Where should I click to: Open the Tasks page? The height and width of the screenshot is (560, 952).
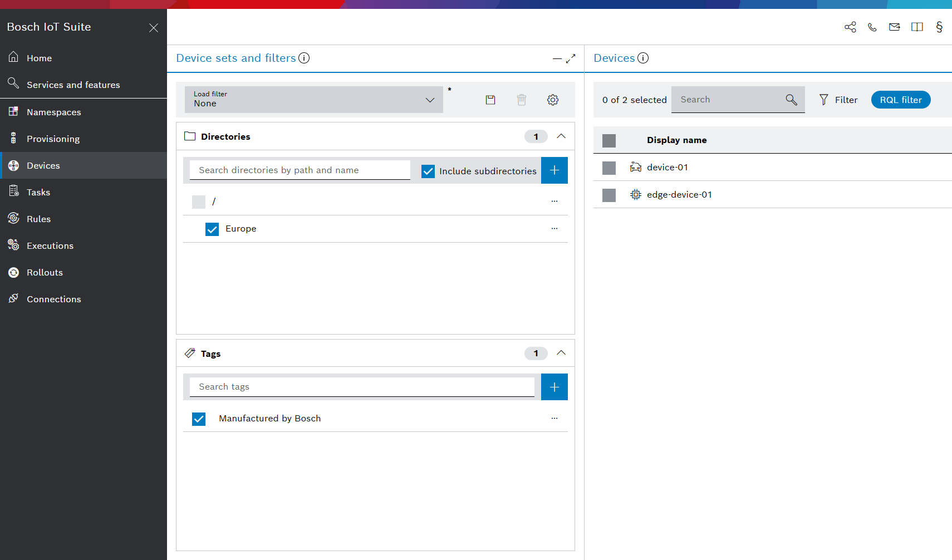click(84, 192)
